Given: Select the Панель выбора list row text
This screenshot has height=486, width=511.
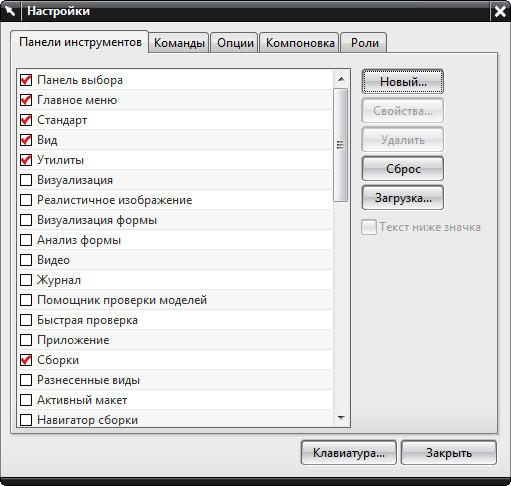Looking at the screenshot, I should click(80, 80).
